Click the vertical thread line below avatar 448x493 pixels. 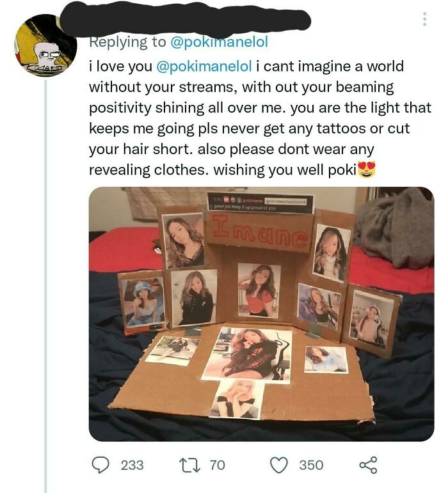(45, 288)
